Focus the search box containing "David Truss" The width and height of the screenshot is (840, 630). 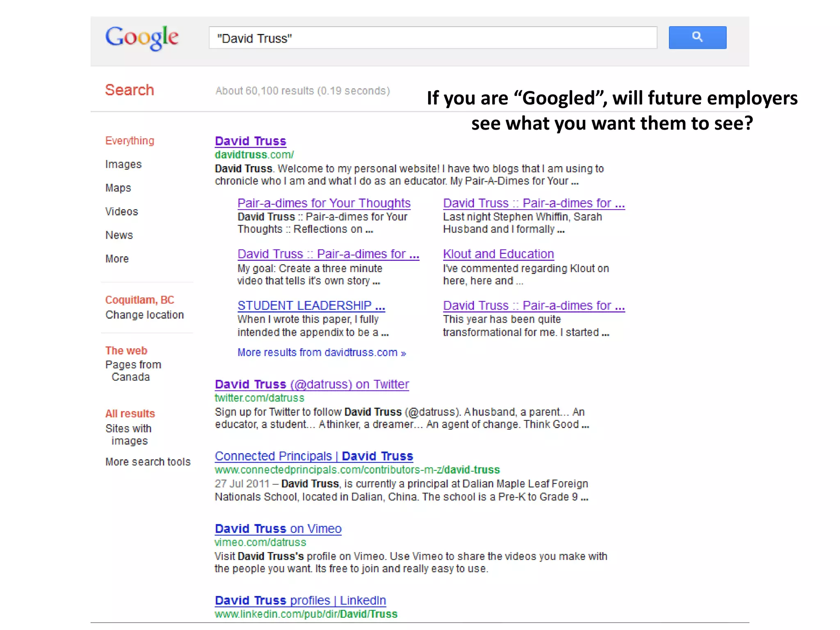pos(433,38)
